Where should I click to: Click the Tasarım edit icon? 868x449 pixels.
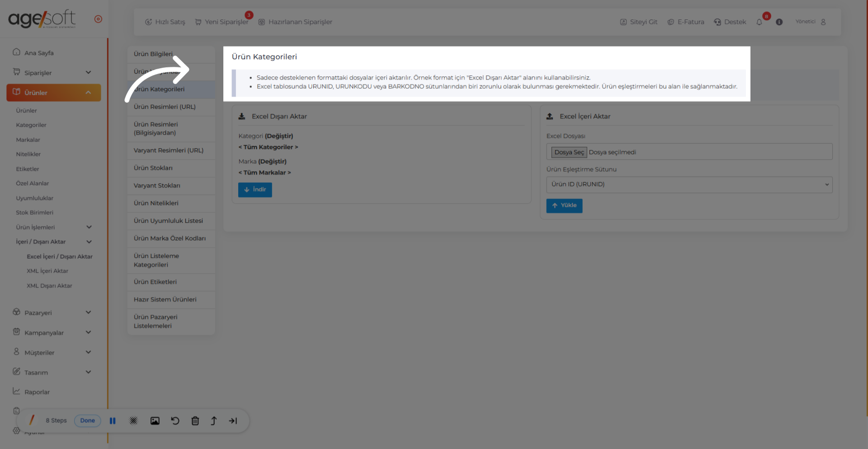click(x=16, y=371)
